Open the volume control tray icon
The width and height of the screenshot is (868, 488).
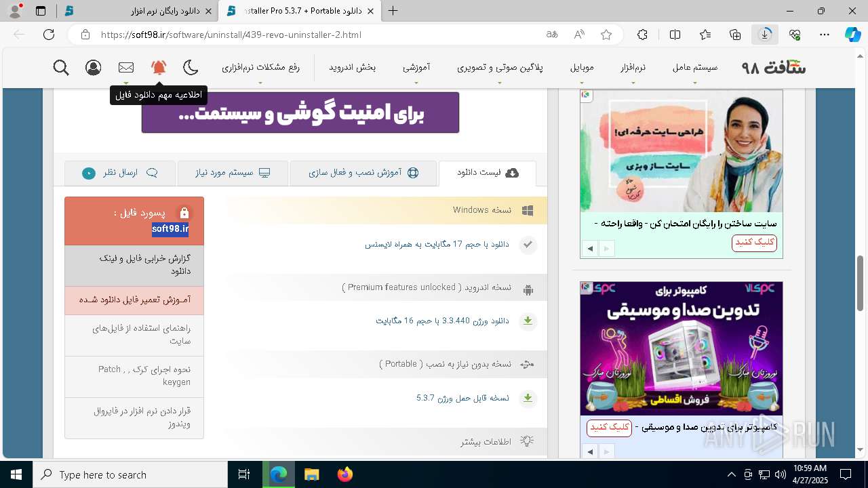click(781, 474)
